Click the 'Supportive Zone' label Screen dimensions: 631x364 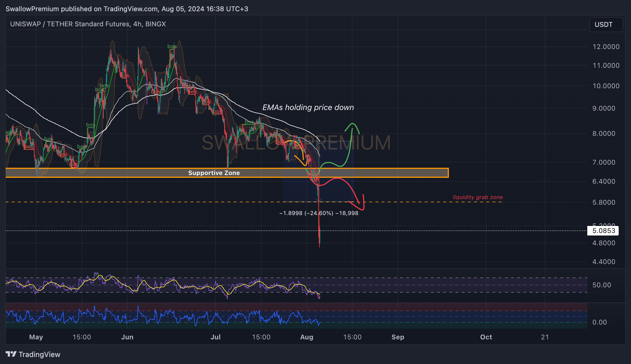(214, 173)
